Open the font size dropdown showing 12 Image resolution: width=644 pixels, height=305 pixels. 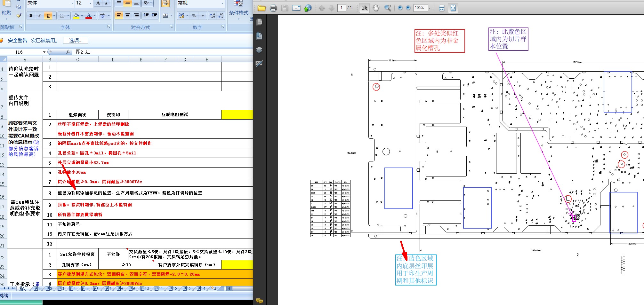click(x=91, y=3)
